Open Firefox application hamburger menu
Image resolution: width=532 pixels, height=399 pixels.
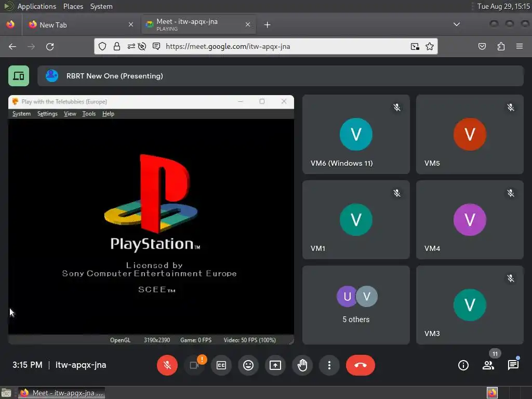[x=520, y=46]
